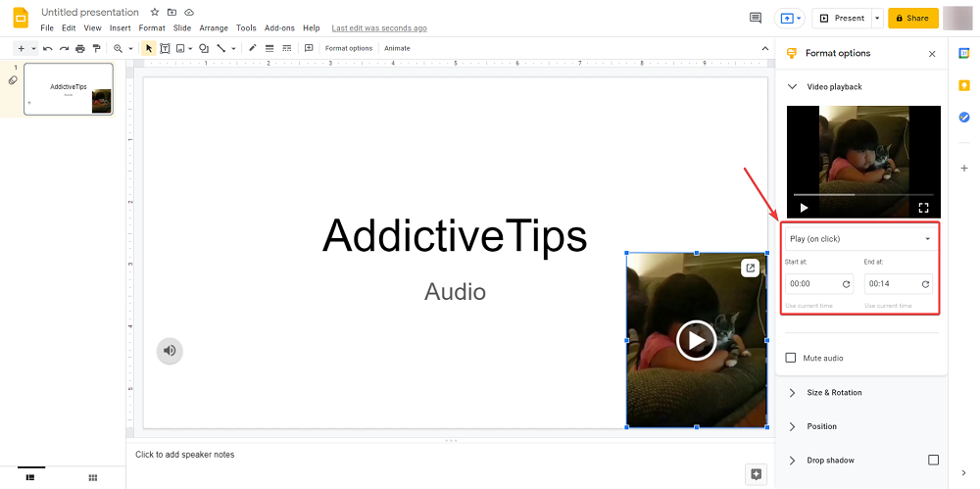Click the undo arrow
Viewport: 980px width, 489px height.
coord(47,48)
